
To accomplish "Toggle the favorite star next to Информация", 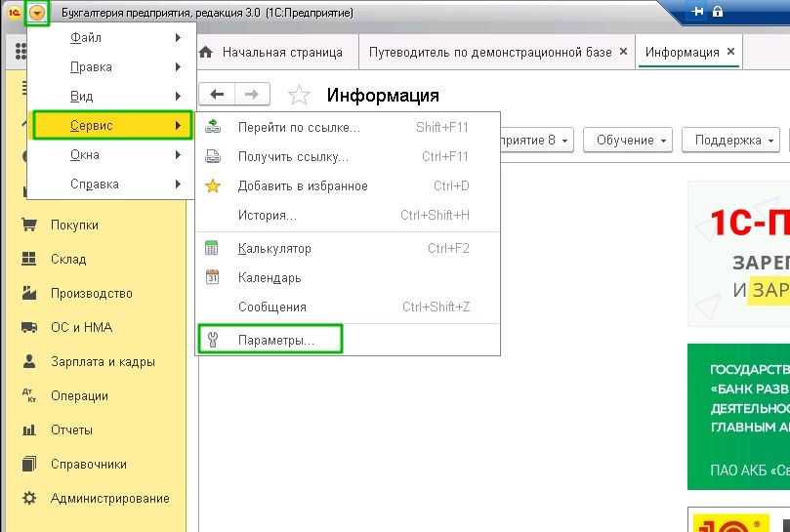I will pos(299,95).
